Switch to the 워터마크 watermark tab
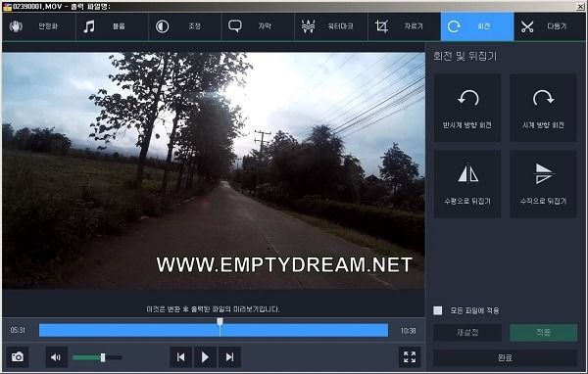The height and width of the screenshot is (374, 588). click(x=331, y=26)
